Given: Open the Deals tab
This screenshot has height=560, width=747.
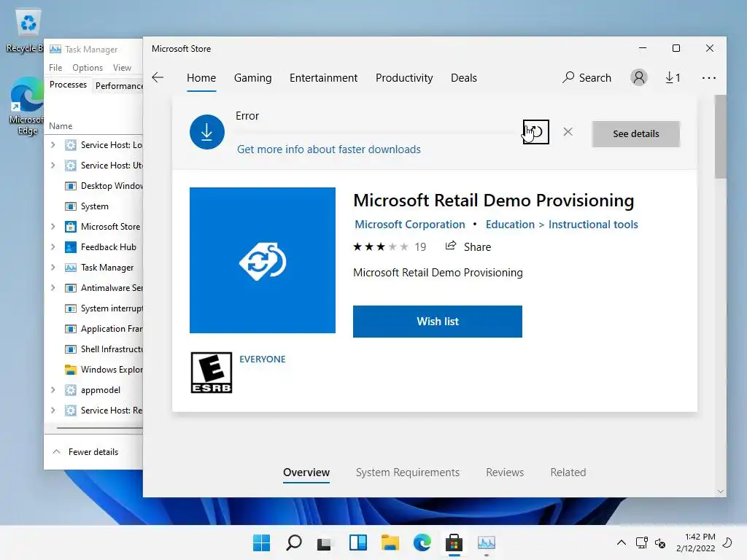Looking at the screenshot, I should (x=463, y=77).
